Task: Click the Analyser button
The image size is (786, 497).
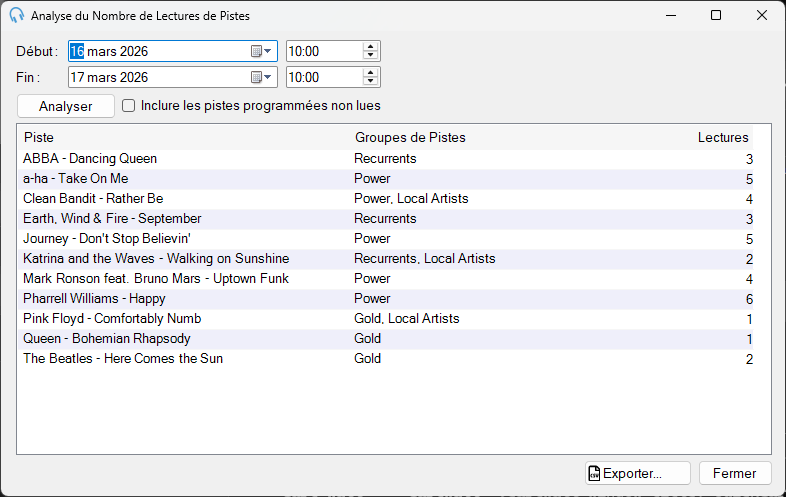Action: (66, 106)
